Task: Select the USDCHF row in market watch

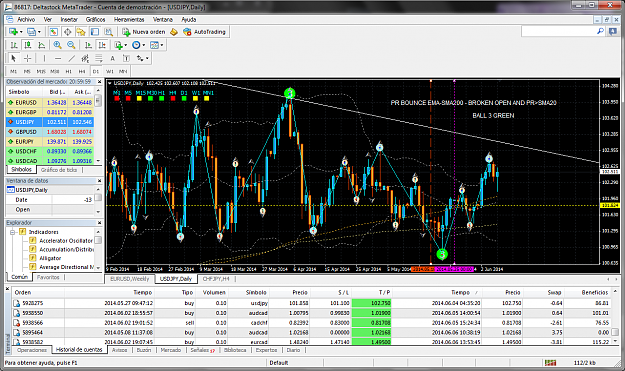Action: pyautogui.click(x=50, y=151)
